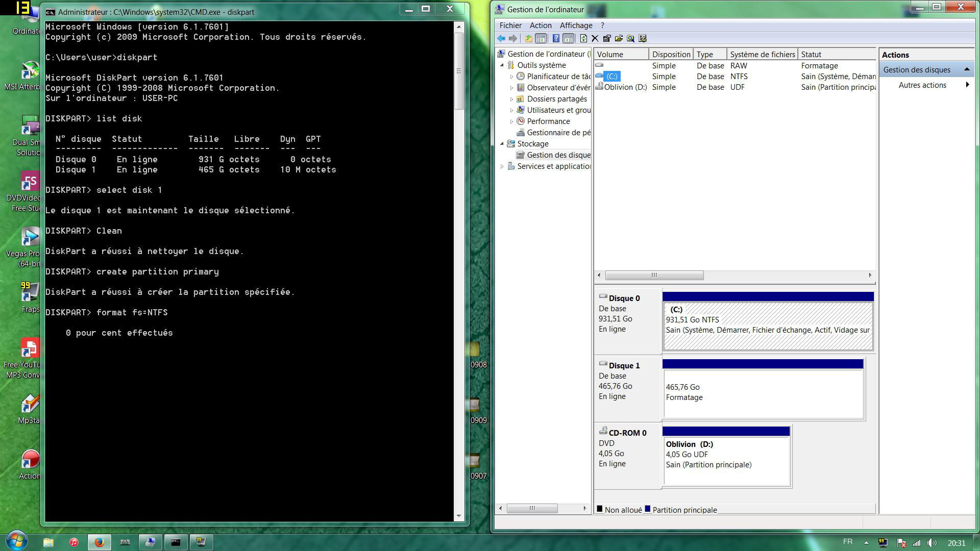980x551 pixels.
Task: Sort by the Disposition column header
Action: [x=671, y=54]
